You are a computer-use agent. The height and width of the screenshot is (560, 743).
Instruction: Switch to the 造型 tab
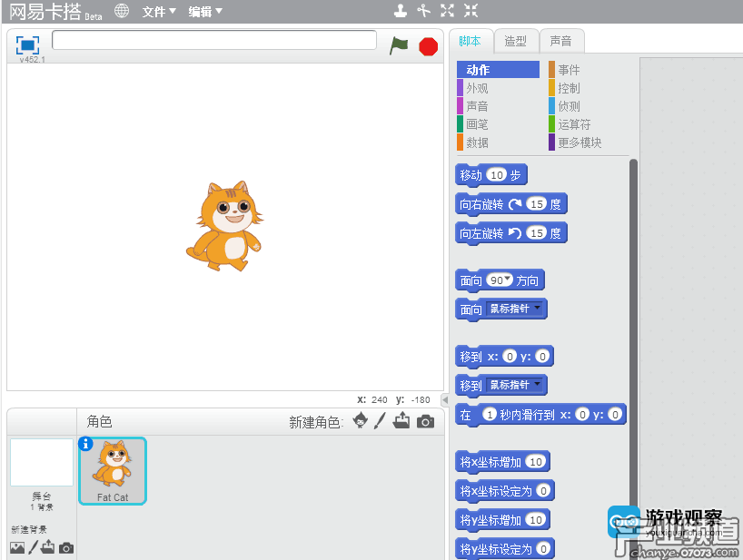point(515,41)
